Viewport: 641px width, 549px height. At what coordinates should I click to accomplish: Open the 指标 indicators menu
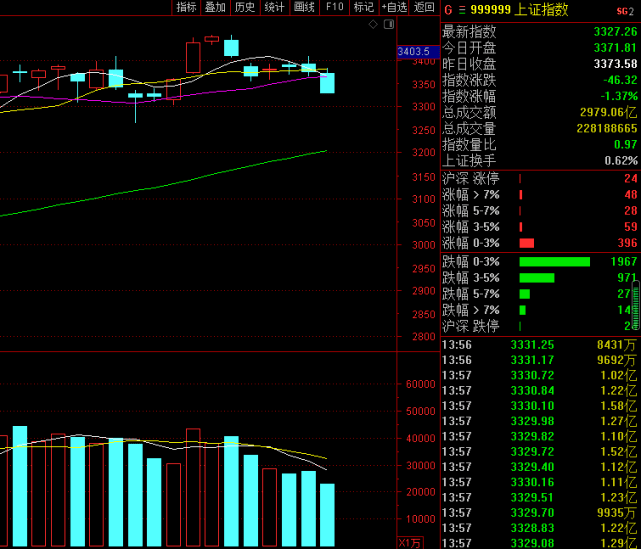tap(186, 7)
